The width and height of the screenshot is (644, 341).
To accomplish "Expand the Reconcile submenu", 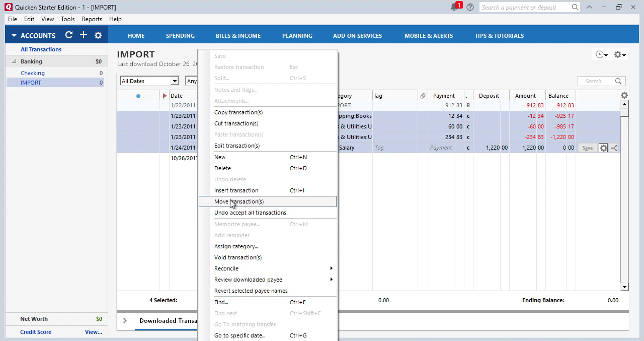I will (x=268, y=268).
